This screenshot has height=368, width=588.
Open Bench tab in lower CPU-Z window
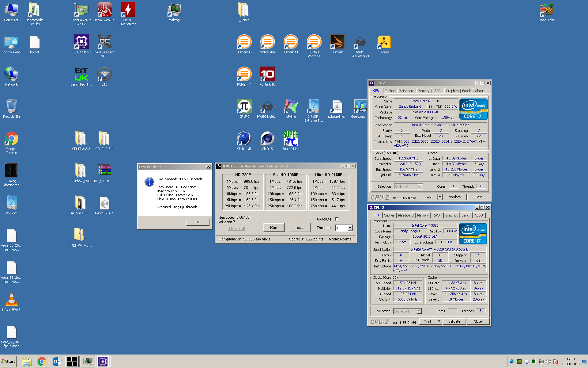[x=466, y=215]
